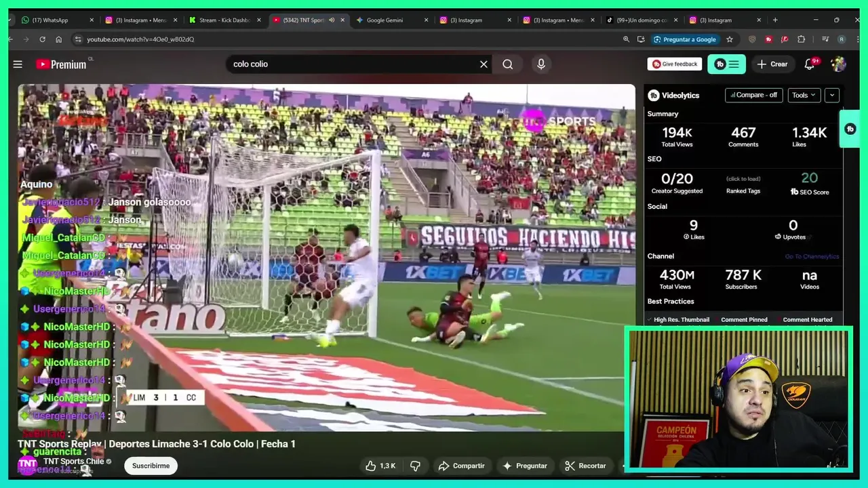Click the TubeBuddy side tab icon

pyautogui.click(x=850, y=129)
